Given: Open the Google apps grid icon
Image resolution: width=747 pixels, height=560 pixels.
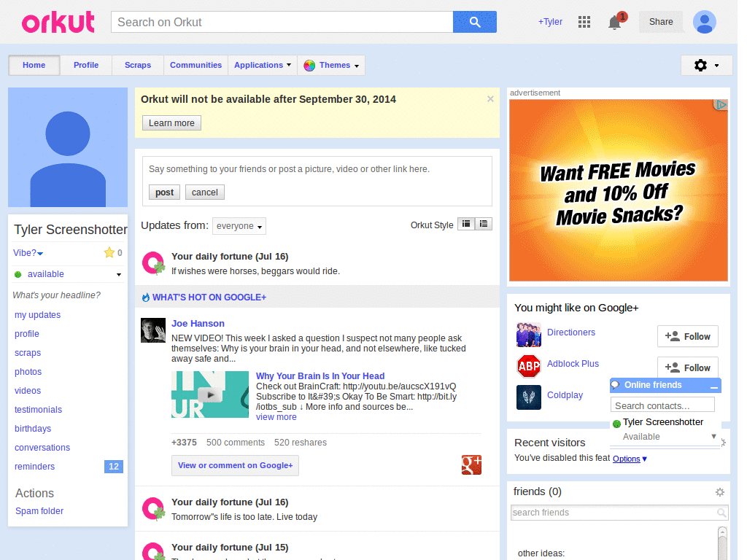Looking at the screenshot, I should (x=584, y=22).
